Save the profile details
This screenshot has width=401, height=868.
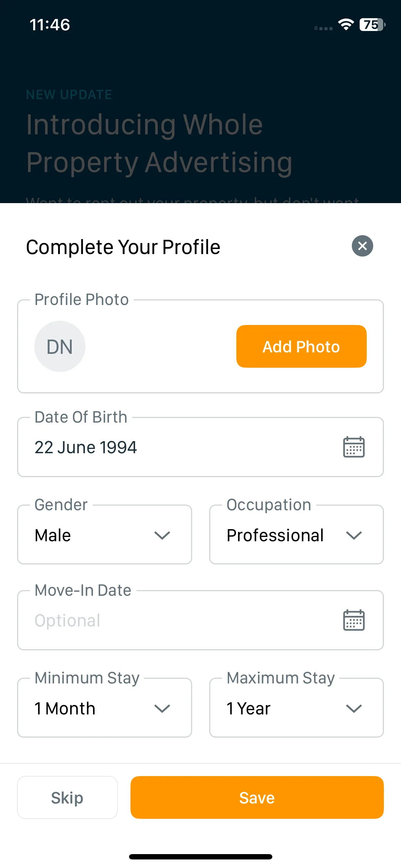(257, 797)
